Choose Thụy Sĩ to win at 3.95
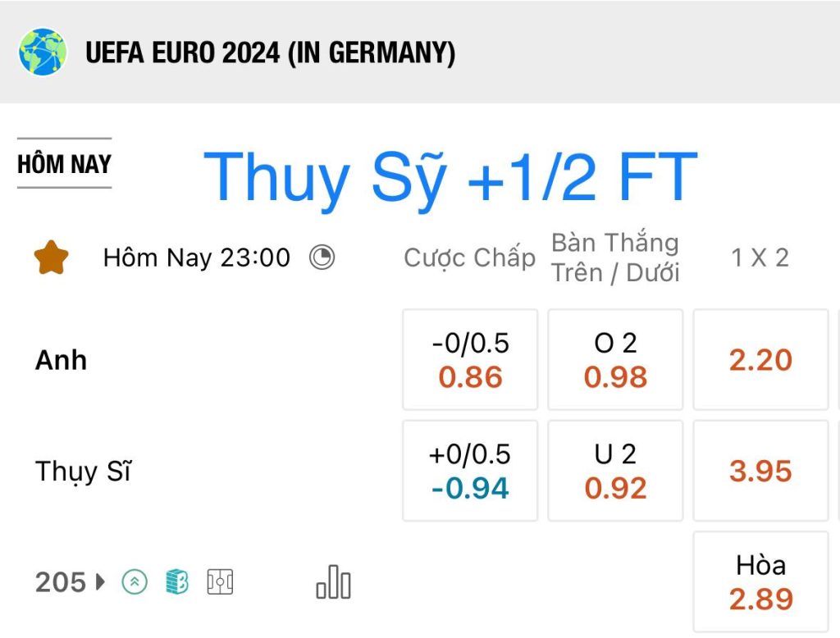 [760, 471]
